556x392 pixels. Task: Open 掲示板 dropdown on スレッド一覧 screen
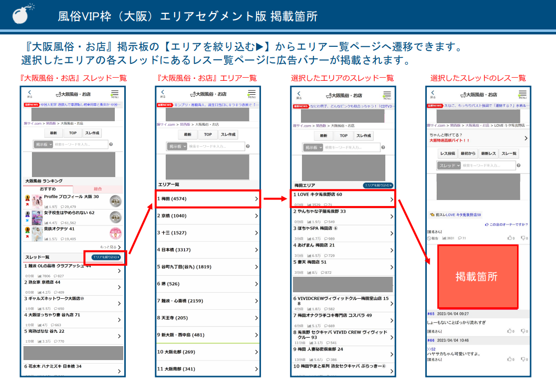tap(43, 144)
